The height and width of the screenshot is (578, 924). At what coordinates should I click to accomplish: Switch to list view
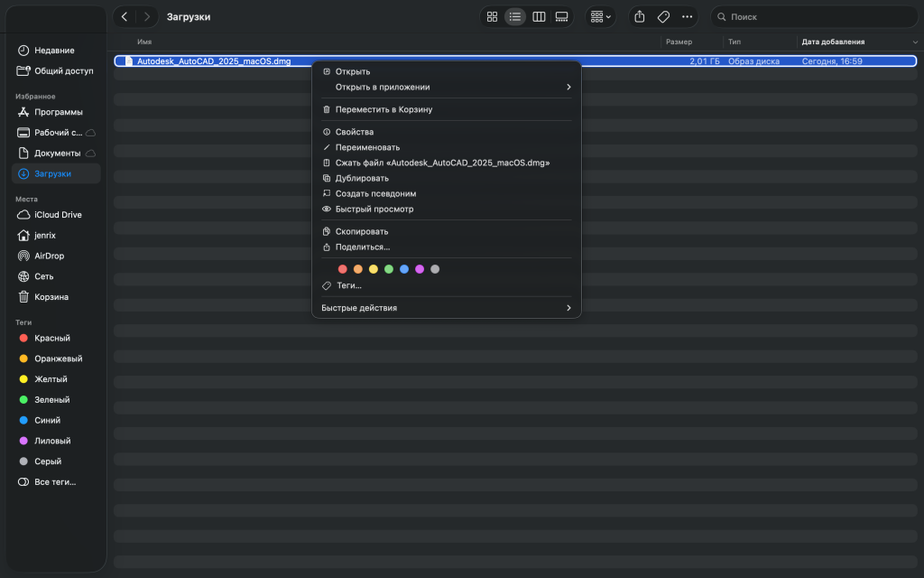[x=515, y=16]
